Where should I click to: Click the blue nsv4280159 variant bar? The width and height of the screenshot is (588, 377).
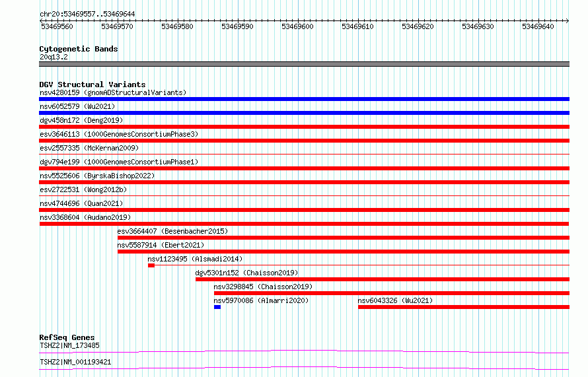(304, 99)
